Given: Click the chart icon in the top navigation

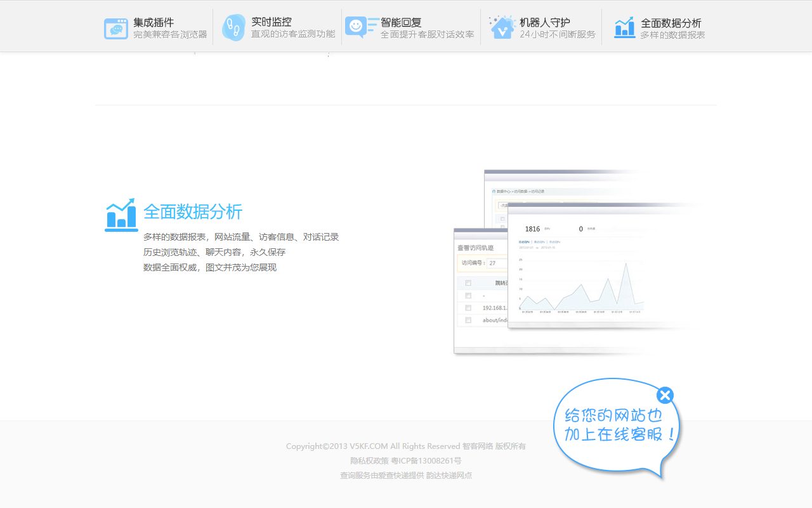Looking at the screenshot, I should click(625, 27).
